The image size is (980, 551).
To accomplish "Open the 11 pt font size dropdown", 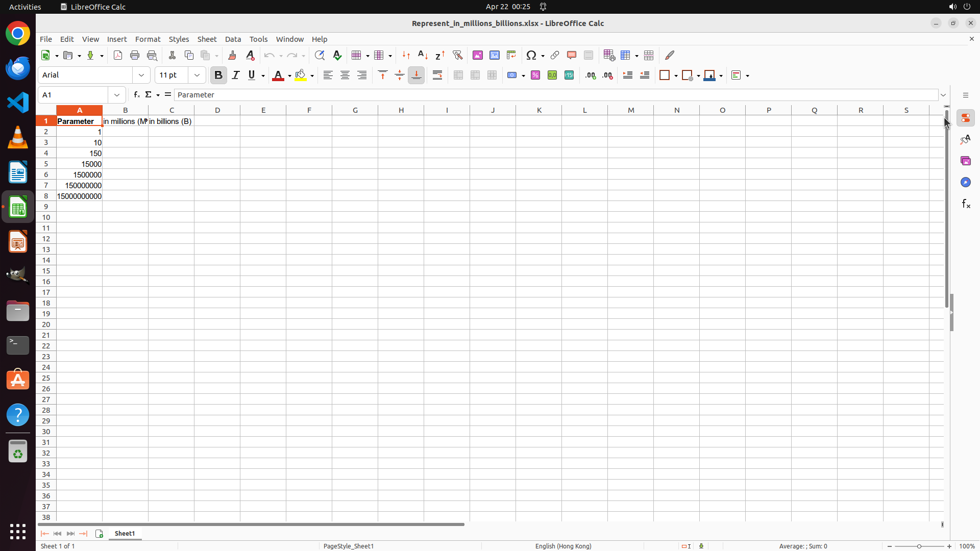I will (197, 75).
